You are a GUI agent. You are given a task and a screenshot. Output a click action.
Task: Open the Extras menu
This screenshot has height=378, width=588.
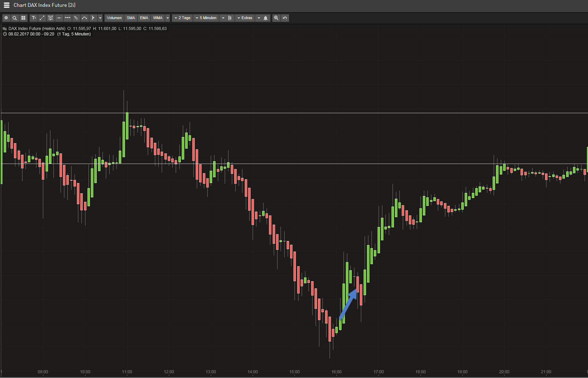[245, 18]
